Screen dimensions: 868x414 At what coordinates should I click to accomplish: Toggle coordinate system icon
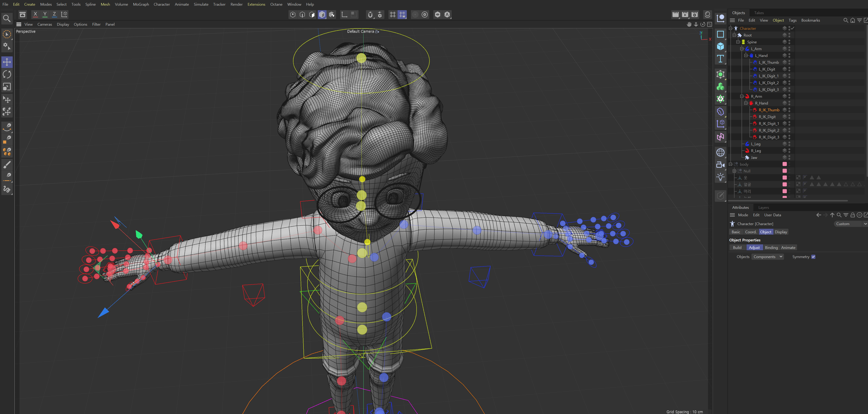coord(64,14)
